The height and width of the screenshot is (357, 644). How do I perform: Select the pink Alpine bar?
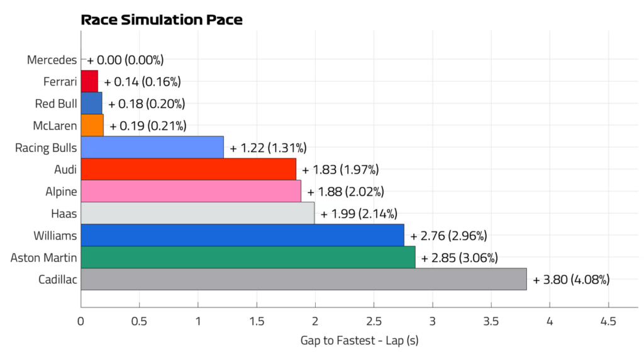[x=191, y=191]
